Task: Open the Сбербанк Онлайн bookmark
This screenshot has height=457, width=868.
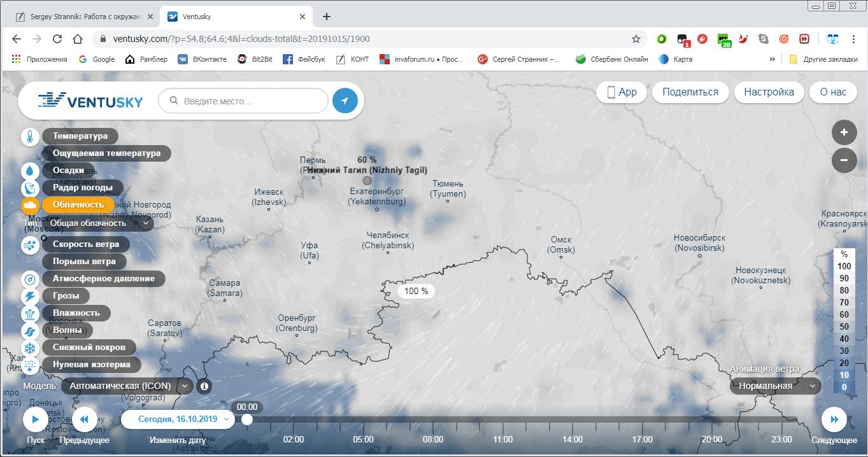Action: (612, 59)
